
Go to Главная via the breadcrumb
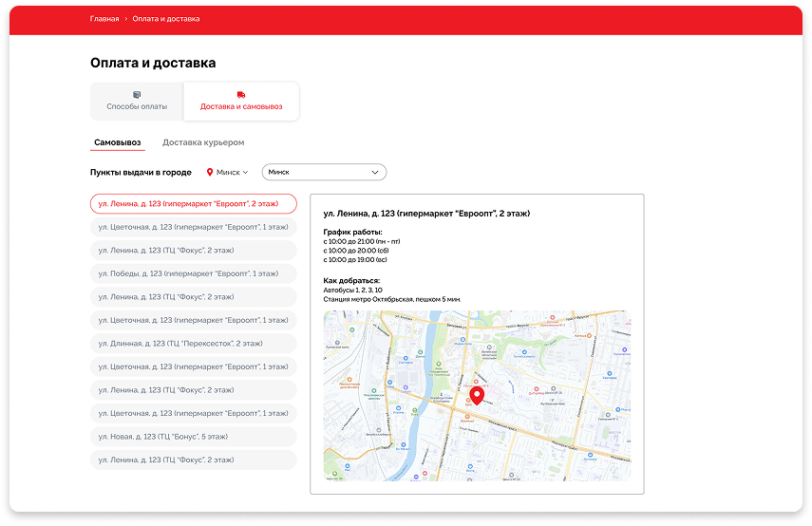click(104, 19)
